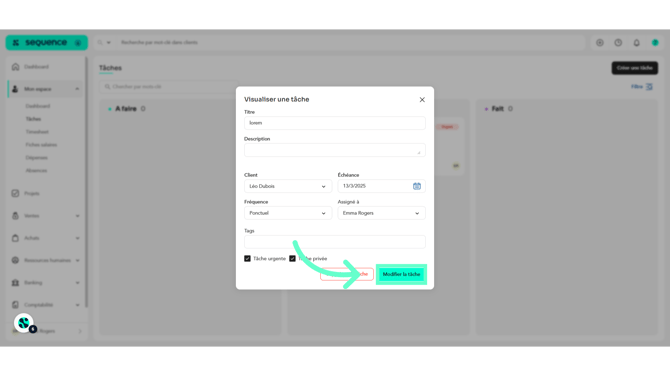Click the round floating sequence help widget

click(x=24, y=323)
